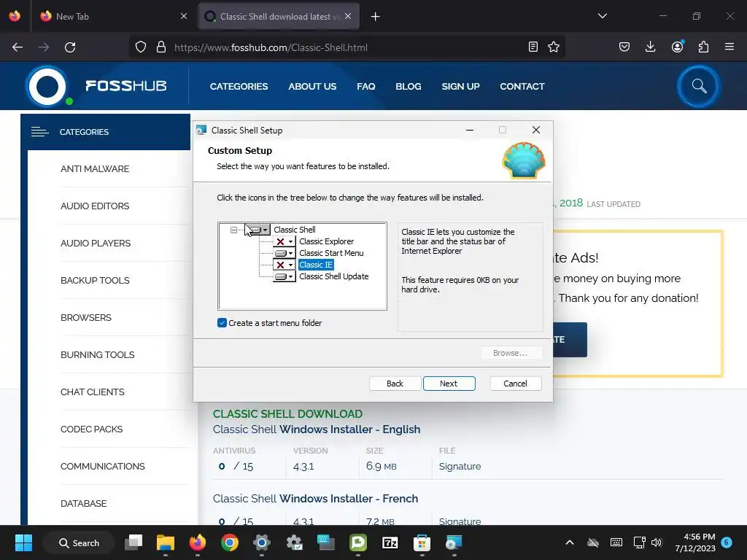Click the sidebar CATEGORIES hamburger icon

click(x=39, y=132)
